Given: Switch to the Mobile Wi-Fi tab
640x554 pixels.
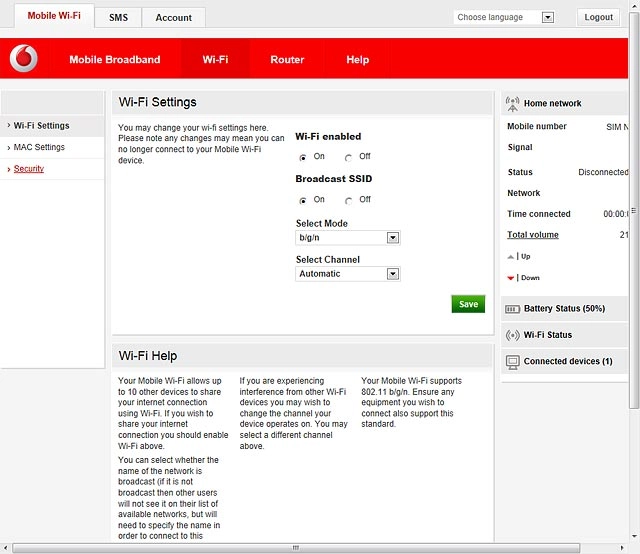Looking at the screenshot, I should click(x=54, y=16).
